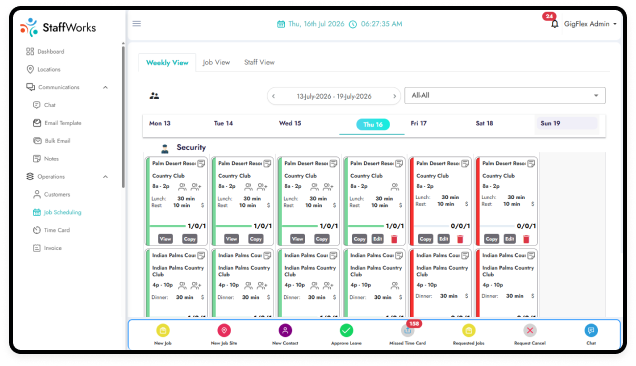Click add staff icon on Monday Palm Desert card
Viewport: 636px width, 366px height.
tap(196, 187)
